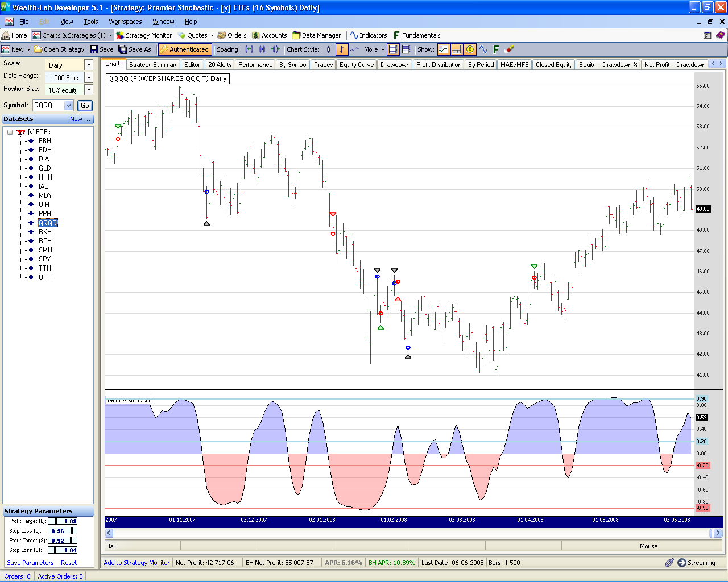Toggle trade signals display with S coin icon

[x=470, y=49]
